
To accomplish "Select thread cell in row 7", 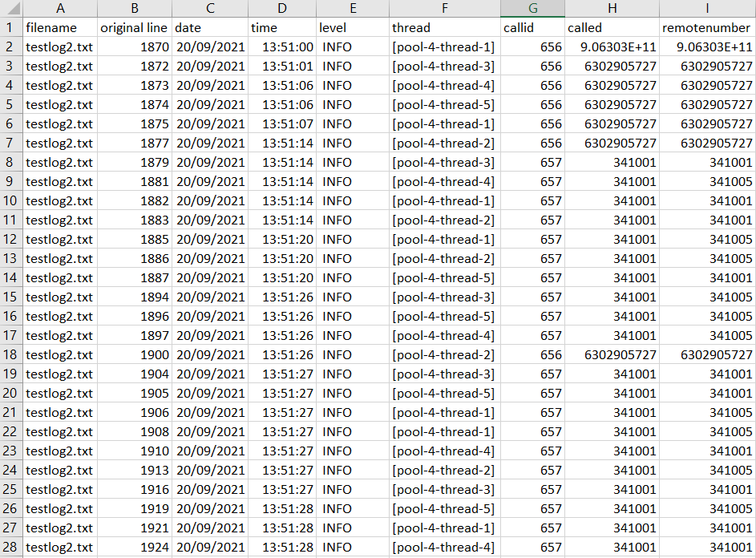I will click(444, 143).
